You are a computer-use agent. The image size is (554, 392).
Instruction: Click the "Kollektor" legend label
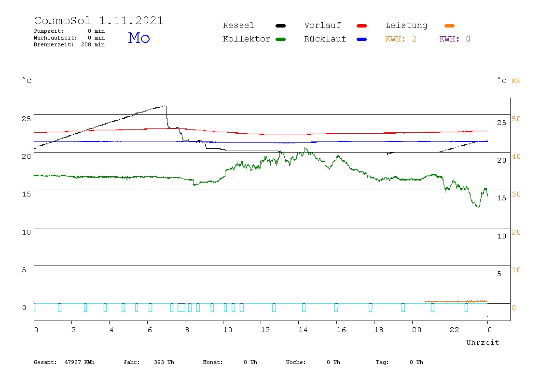247,39
